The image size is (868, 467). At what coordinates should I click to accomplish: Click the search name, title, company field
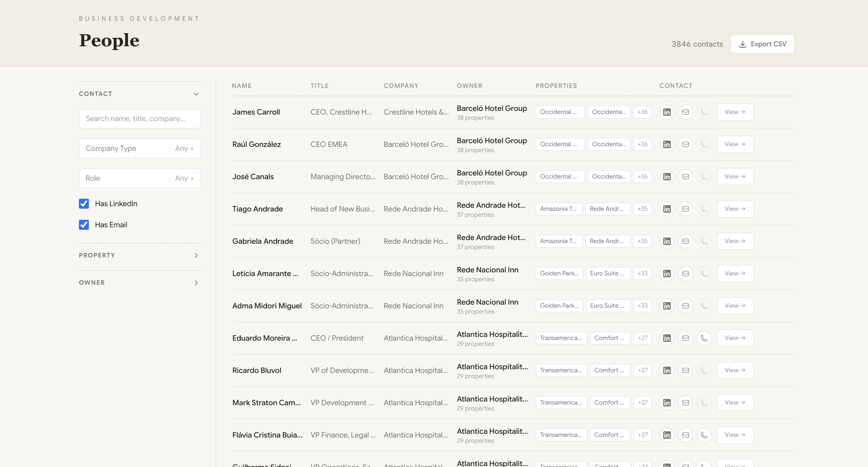[139, 119]
